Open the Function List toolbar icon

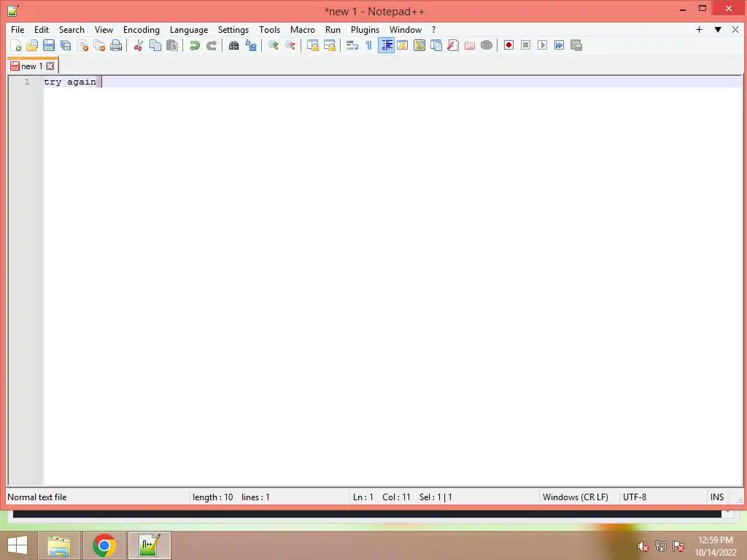453,45
